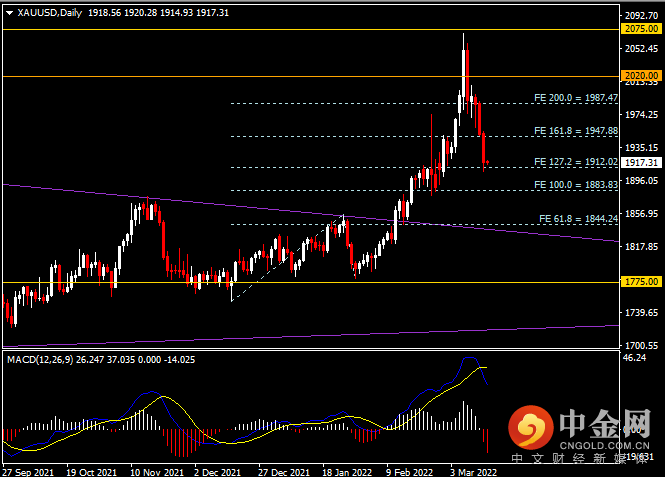Click the 2 Dec 2021 date label
The height and width of the screenshot is (477, 665).
click(x=218, y=472)
